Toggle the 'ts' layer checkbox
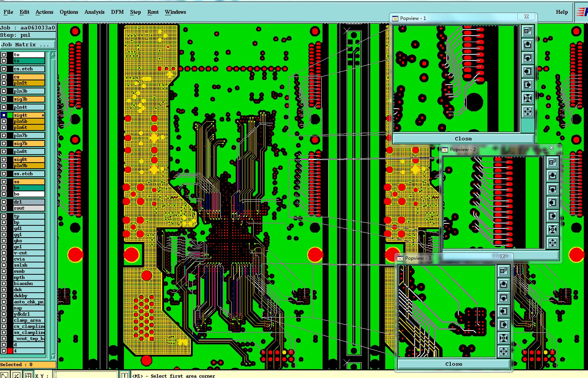Image resolution: width=588 pixels, height=378 pixels. point(4,61)
